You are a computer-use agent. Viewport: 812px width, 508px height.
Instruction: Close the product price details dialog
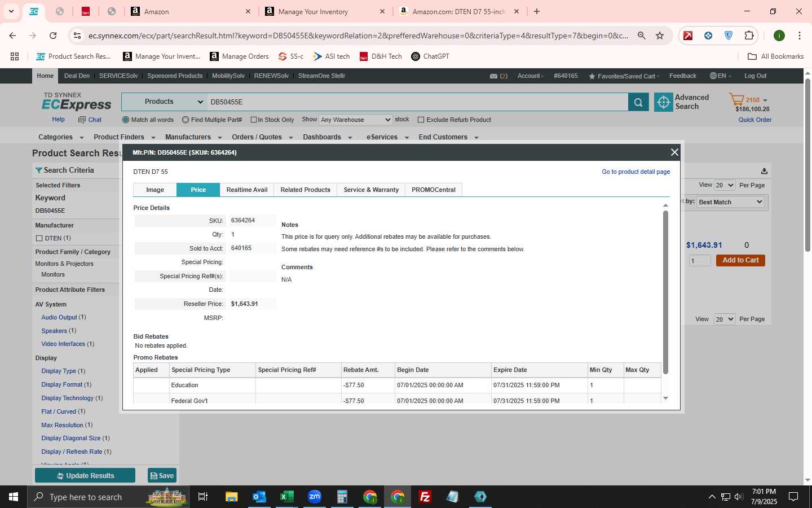(674, 152)
